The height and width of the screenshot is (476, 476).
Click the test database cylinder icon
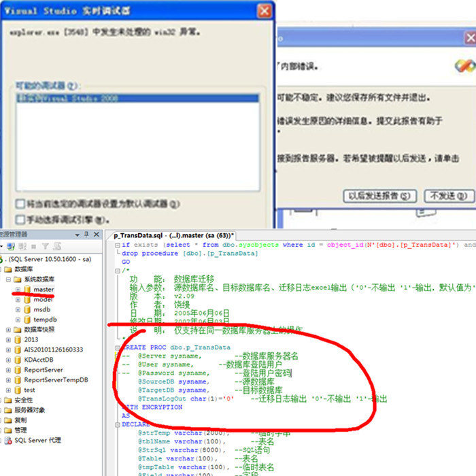[18, 390]
